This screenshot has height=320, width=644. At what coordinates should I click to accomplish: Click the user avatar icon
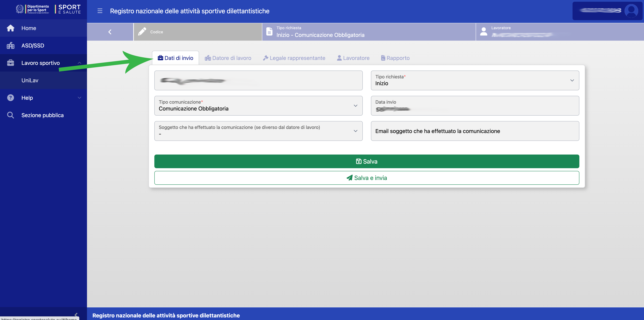(x=631, y=11)
